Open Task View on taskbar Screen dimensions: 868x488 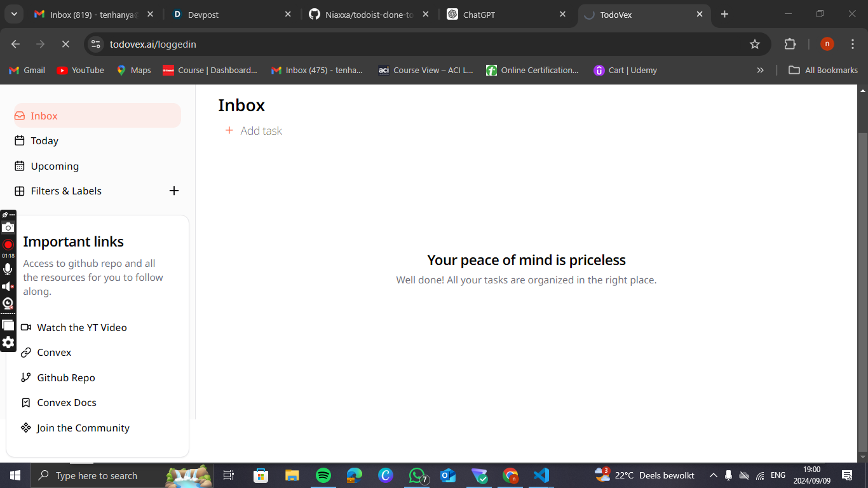(229, 475)
